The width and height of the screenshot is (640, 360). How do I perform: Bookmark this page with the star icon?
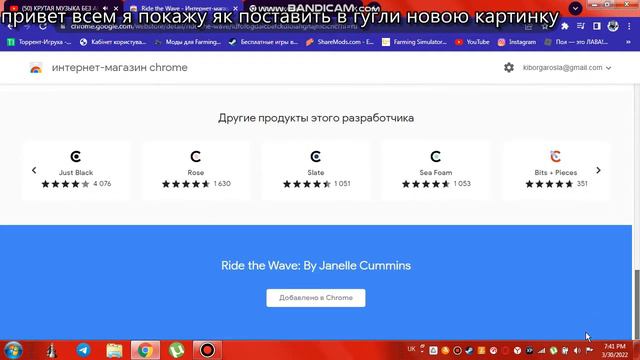pos(545,27)
